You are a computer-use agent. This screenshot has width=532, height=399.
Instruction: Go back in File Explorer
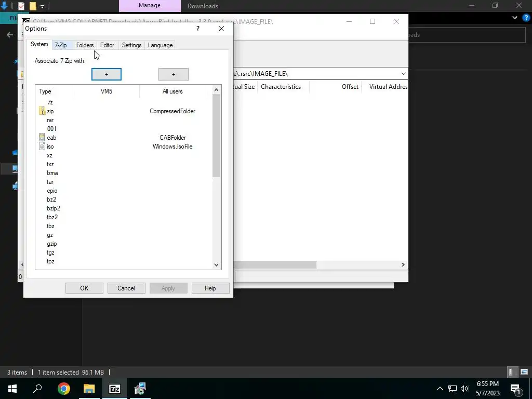pyautogui.click(x=10, y=35)
